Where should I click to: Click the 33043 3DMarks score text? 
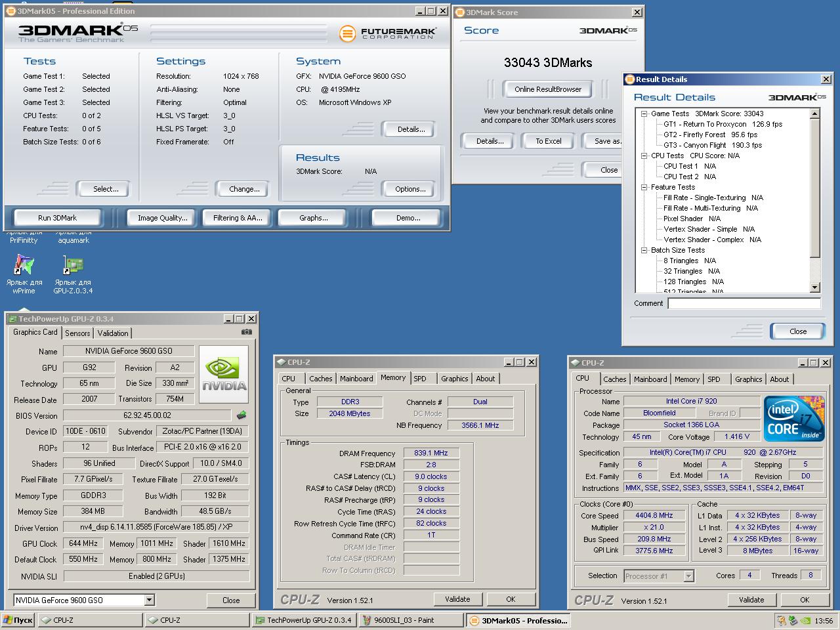point(548,63)
